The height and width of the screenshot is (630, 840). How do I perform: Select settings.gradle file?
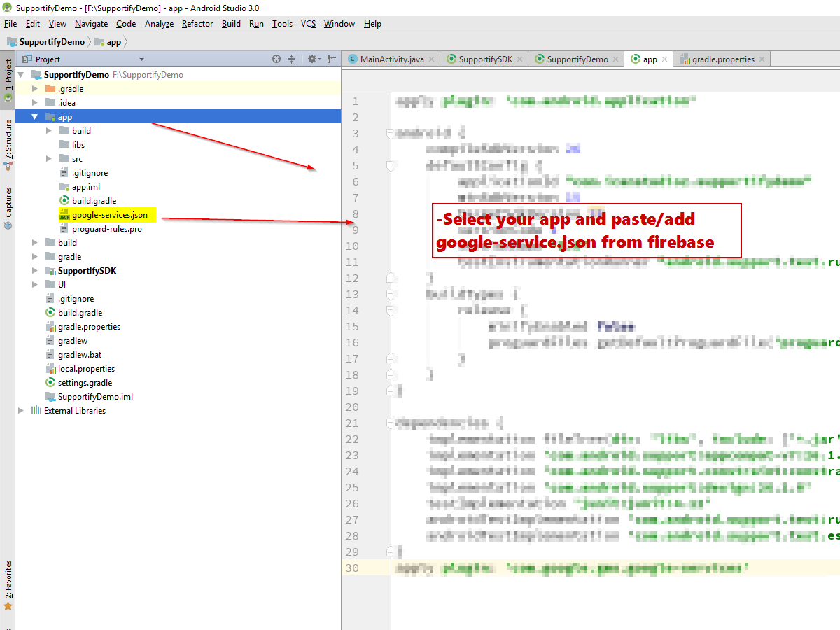(85, 383)
